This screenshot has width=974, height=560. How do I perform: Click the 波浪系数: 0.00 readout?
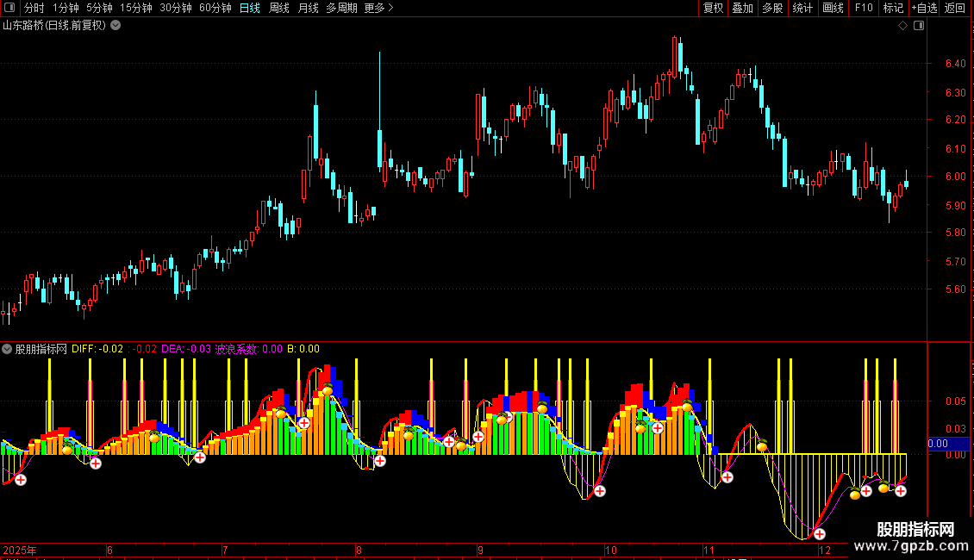pyautogui.click(x=248, y=349)
